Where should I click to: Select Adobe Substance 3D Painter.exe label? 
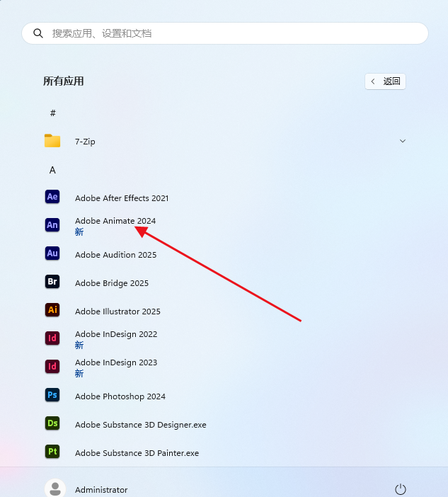(137, 453)
